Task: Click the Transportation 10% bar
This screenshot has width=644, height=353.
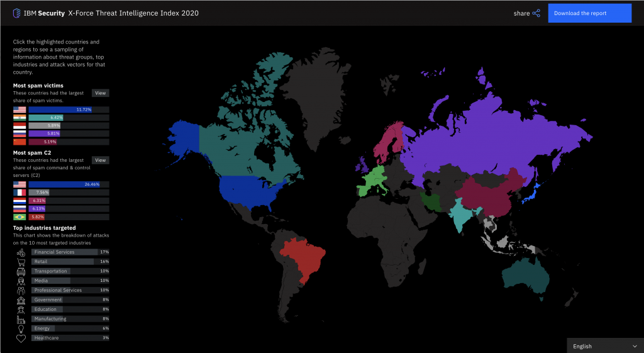Action: (x=70, y=271)
